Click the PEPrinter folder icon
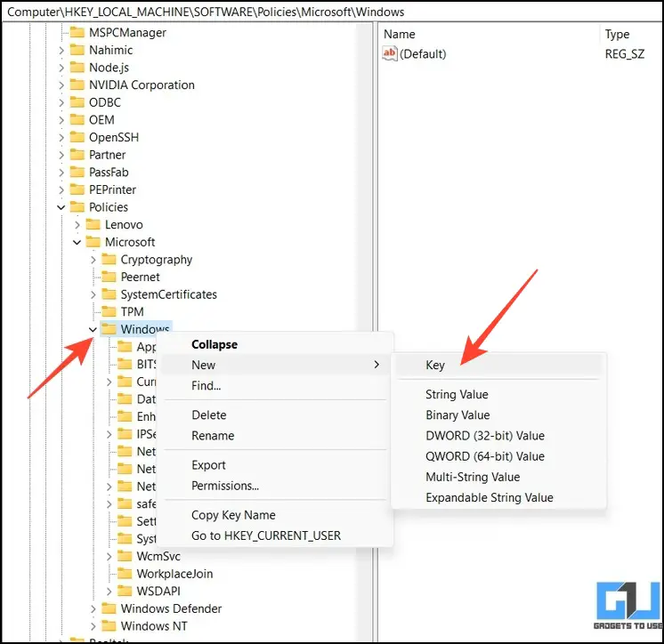This screenshot has width=664, height=644. [x=77, y=189]
